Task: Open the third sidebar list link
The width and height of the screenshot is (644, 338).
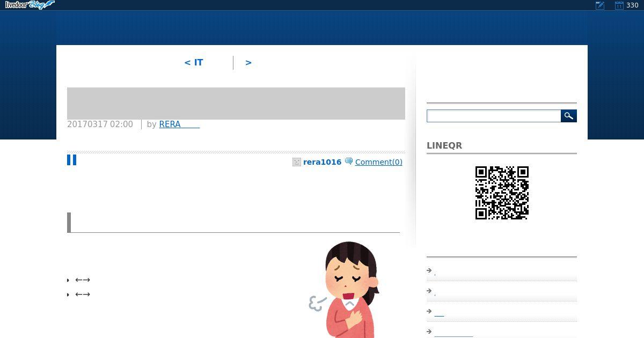Action: 439,313
